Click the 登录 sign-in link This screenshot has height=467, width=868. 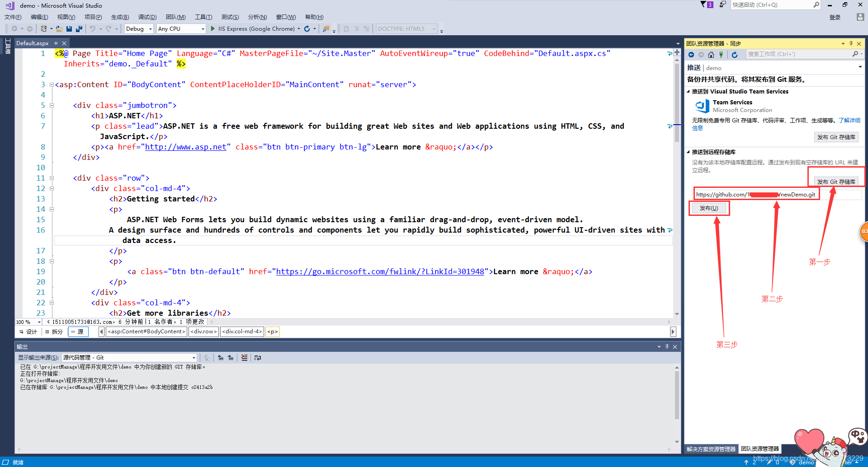pyautogui.click(x=835, y=18)
